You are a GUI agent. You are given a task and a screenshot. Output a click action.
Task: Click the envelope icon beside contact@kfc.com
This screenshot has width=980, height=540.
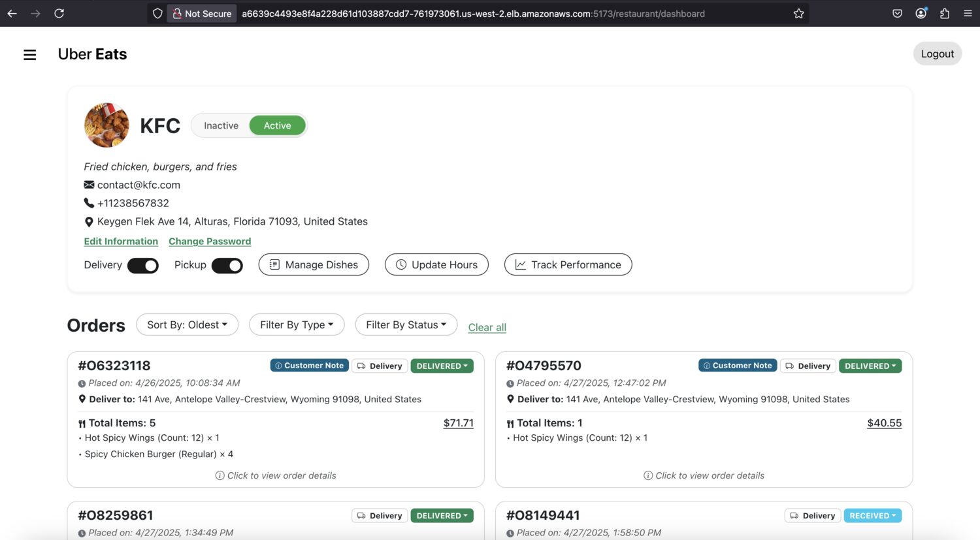coord(89,185)
